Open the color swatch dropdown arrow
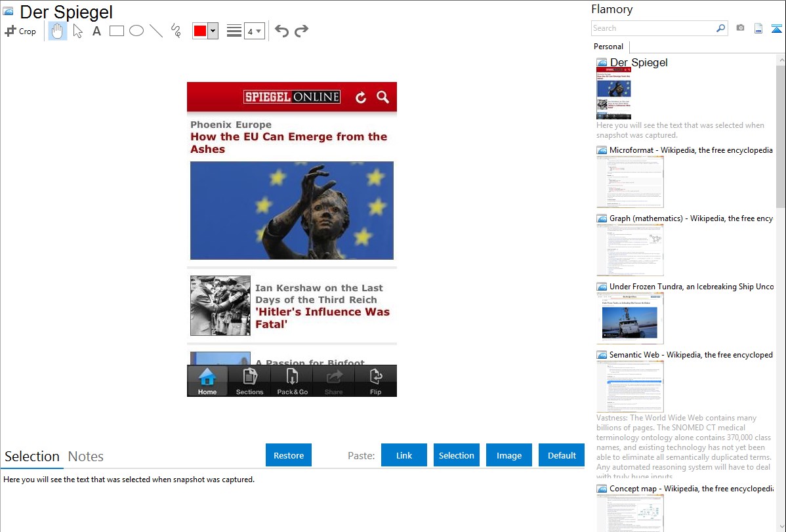 [x=213, y=31]
